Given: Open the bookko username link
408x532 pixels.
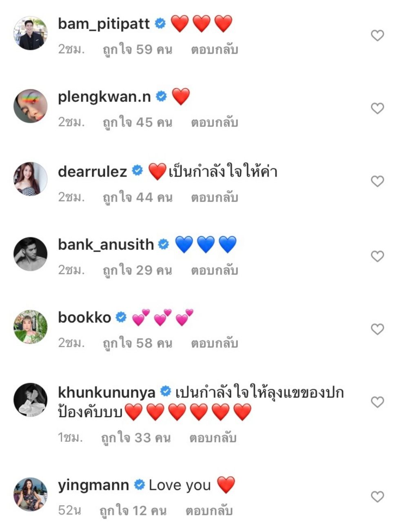Looking at the screenshot, I should [x=84, y=317].
